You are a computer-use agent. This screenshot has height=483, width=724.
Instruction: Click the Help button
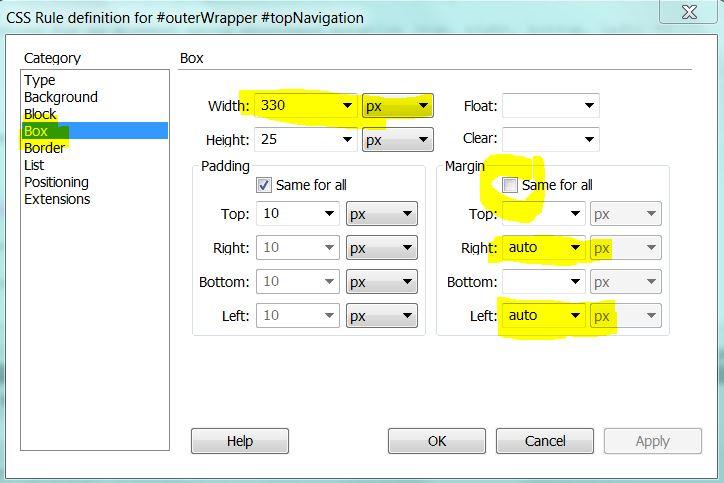point(240,441)
